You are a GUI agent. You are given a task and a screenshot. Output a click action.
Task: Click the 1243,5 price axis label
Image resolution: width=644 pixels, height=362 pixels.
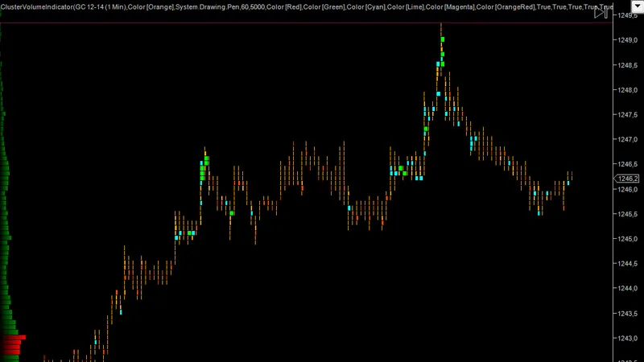point(628,314)
